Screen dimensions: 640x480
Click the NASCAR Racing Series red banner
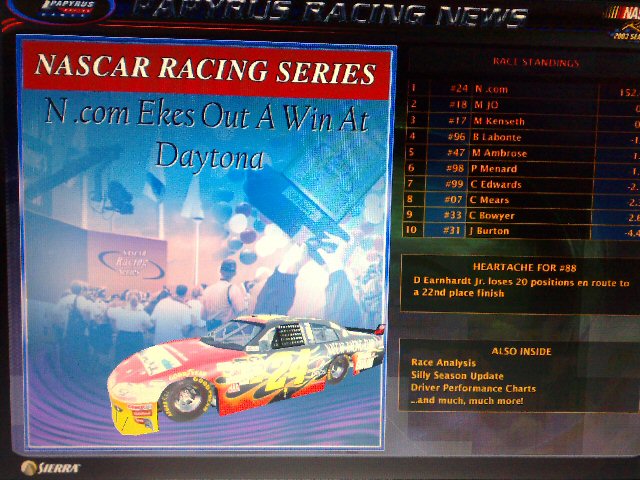pyautogui.click(x=205, y=70)
